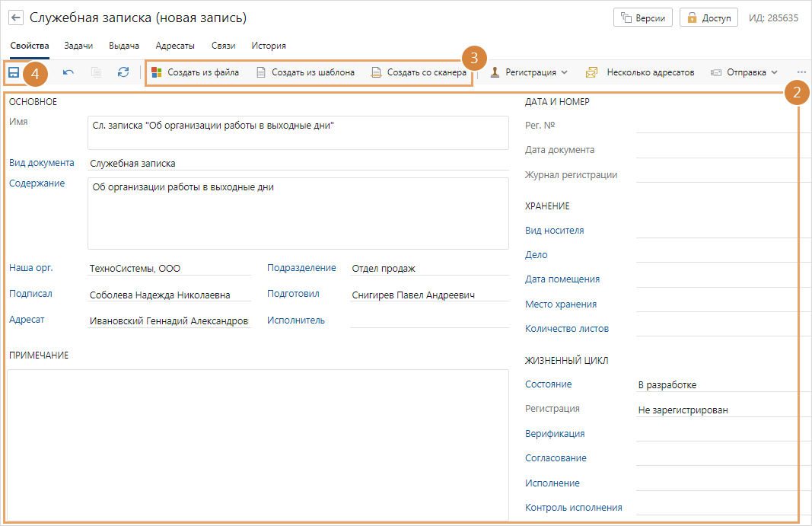Screen dimensions: 812x526
Task: Click the 'Содержание' field label link
Action: tap(37, 183)
